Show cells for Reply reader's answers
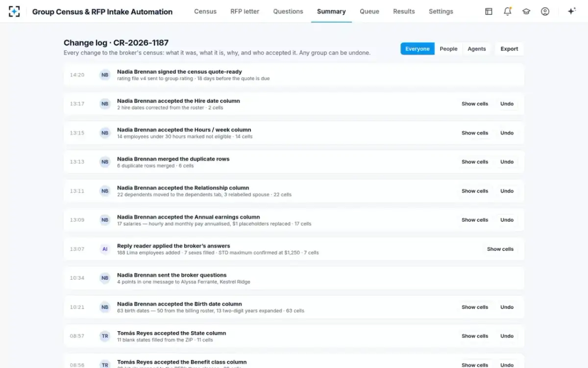Viewport: 588px width, 368px height. (x=500, y=249)
